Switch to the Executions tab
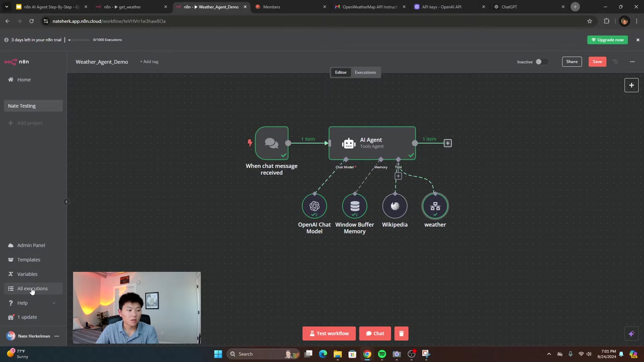The width and height of the screenshot is (644, 362). [365, 72]
